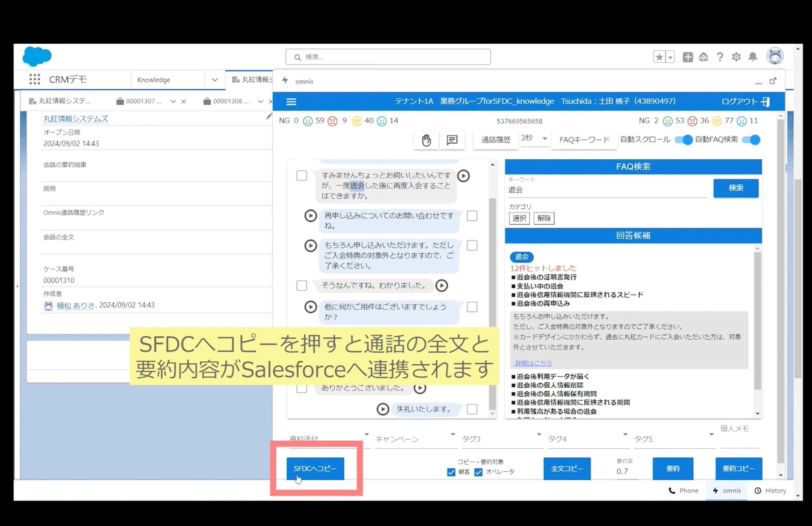The width and height of the screenshot is (812, 526).
Task: Open the 通話履歴 button
Action: [x=496, y=140]
